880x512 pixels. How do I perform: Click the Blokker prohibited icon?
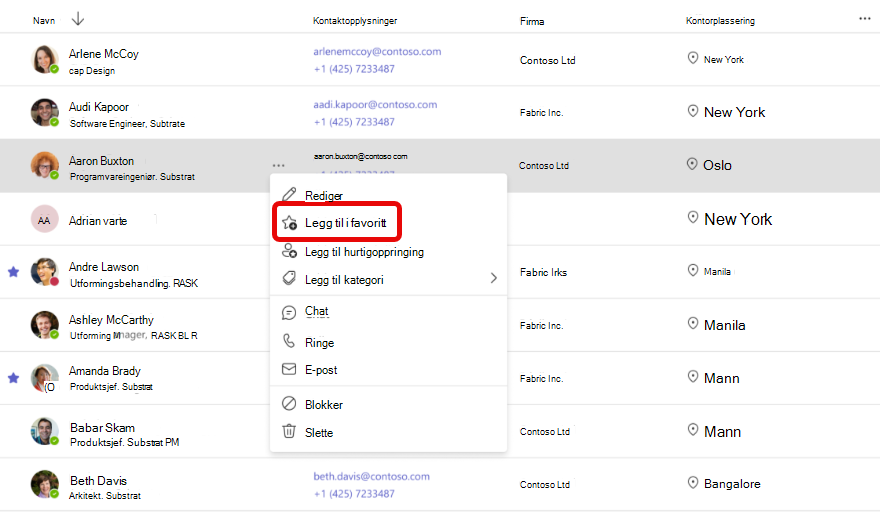(289, 404)
